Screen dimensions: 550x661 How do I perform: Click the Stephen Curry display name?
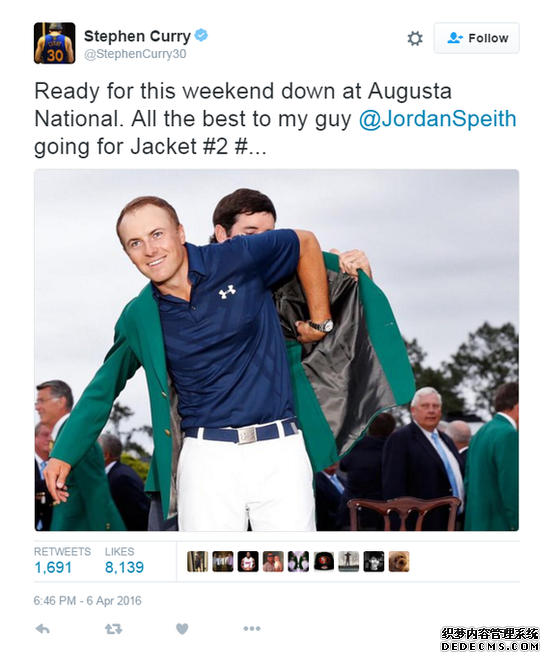coord(137,36)
